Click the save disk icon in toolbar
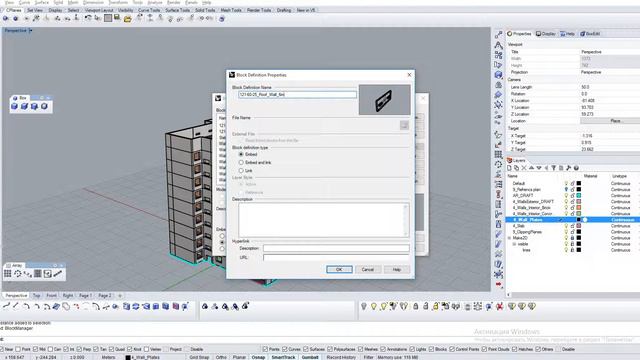The image size is (640, 360). 117,18
